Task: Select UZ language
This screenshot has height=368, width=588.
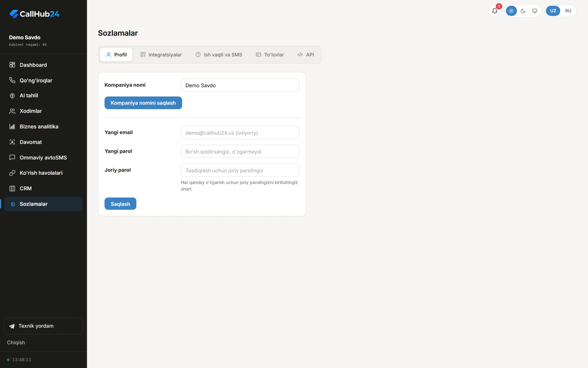Action: tap(553, 11)
